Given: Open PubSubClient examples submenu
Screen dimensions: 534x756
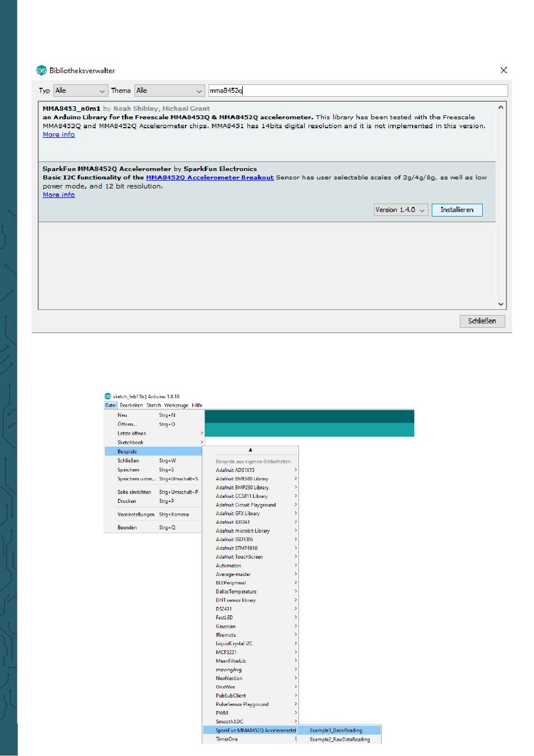Looking at the screenshot, I should coord(251,696).
